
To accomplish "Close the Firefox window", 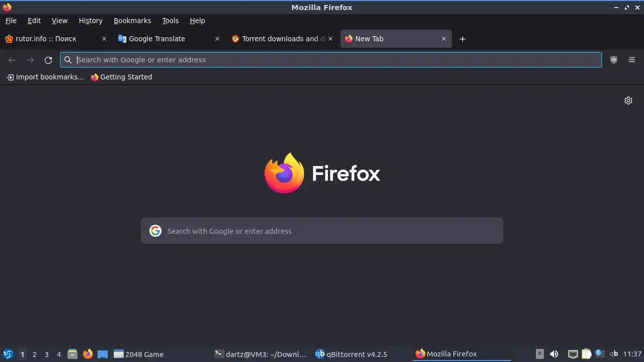I will click(637, 8).
